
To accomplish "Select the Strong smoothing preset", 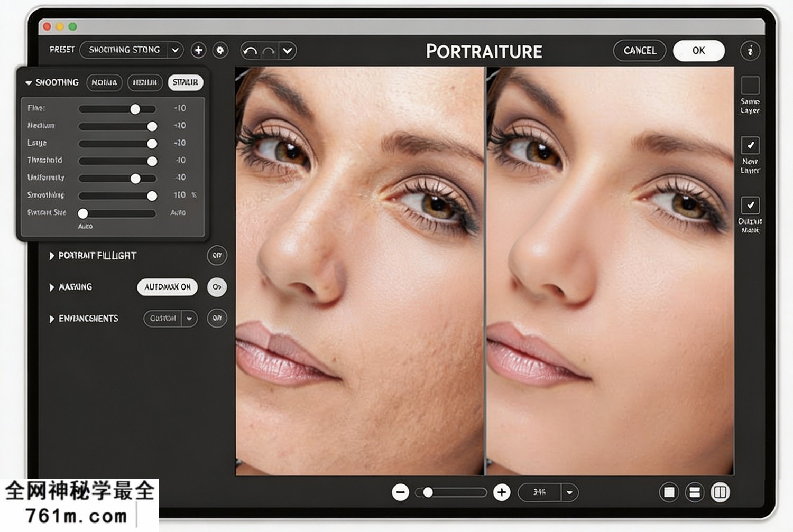I will tap(186, 82).
